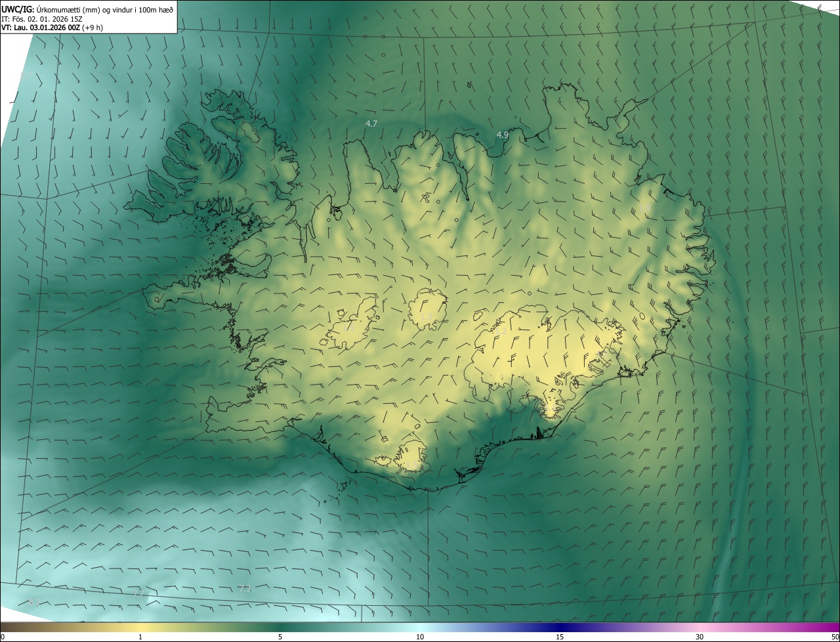Click the 5 tick on the color scale

click(280, 637)
